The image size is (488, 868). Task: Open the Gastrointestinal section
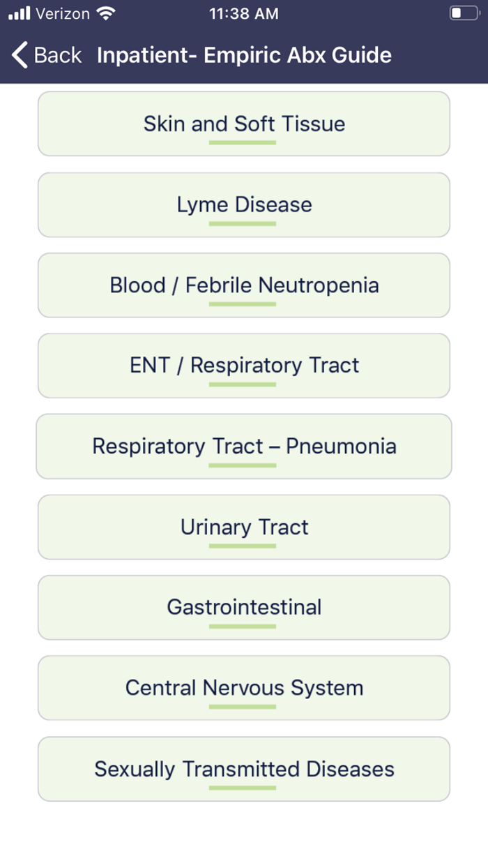244,607
